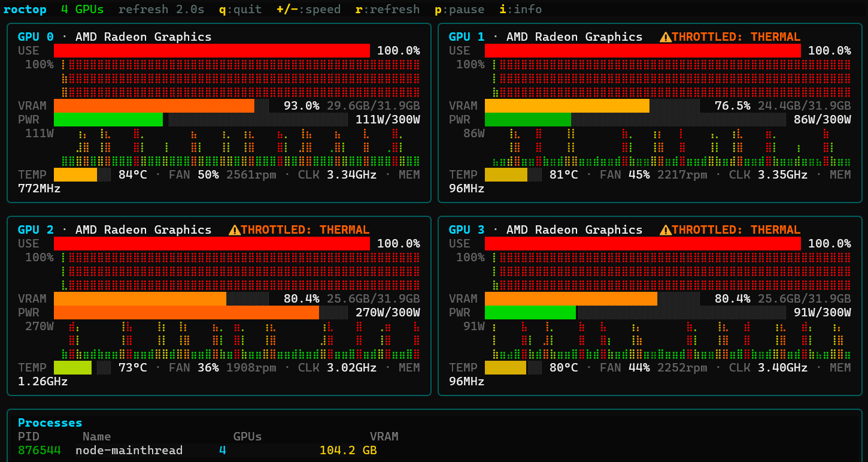The width and height of the screenshot is (868, 462).
Task: Click GPU 0 clock 3.34GHz value
Action: pyautogui.click(x=351, y=174)
